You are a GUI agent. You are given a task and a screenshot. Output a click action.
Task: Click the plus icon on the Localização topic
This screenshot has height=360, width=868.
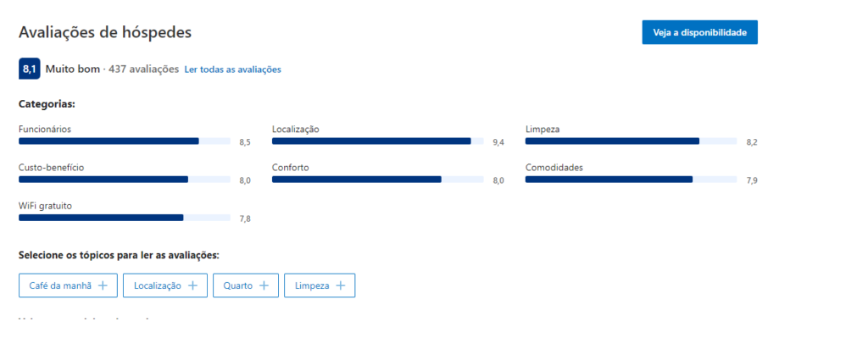(x=192, y=286)
